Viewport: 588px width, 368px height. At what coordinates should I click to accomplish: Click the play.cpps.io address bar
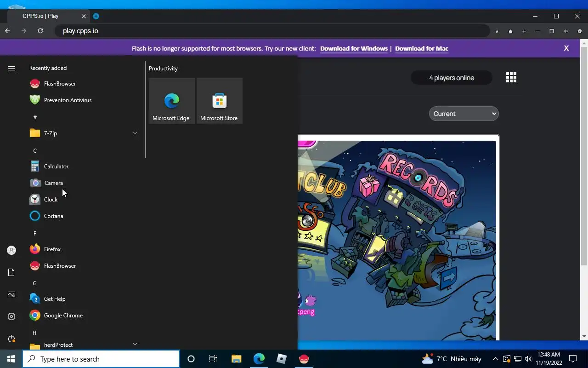(x=272, y=31)
